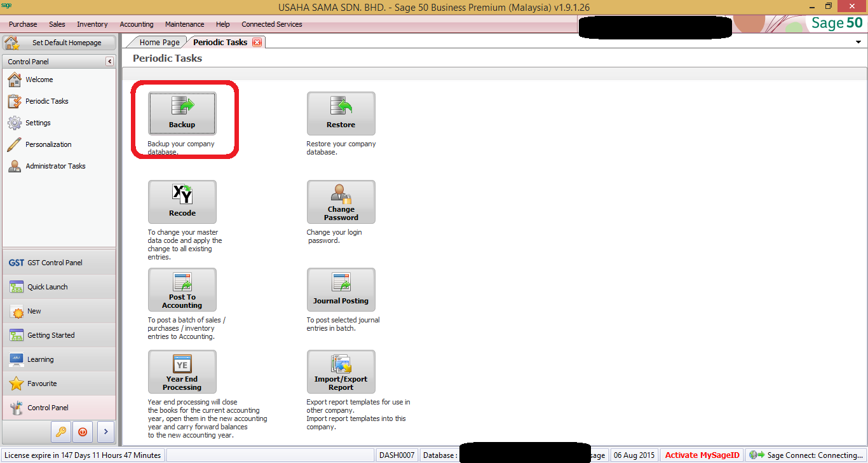The height and width of the screenshot is (463, 868).
Task: Collapse the Control Panel pane arrow
Action: [109, 62]
